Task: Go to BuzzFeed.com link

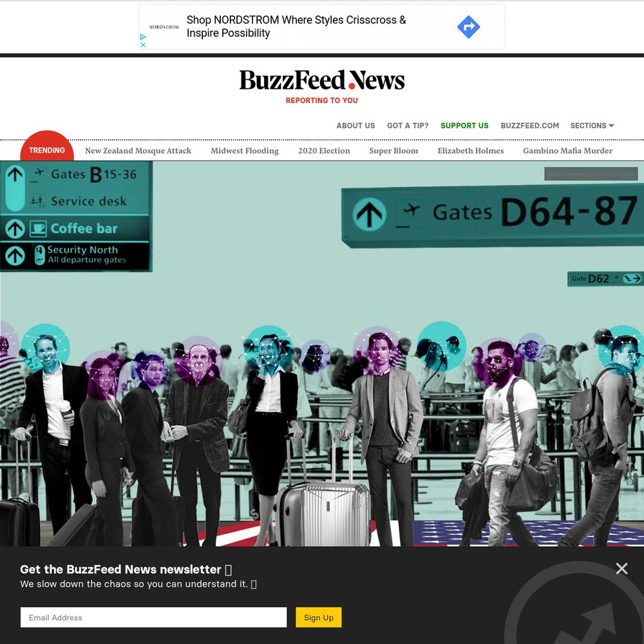Action: [x=529, y=126]
